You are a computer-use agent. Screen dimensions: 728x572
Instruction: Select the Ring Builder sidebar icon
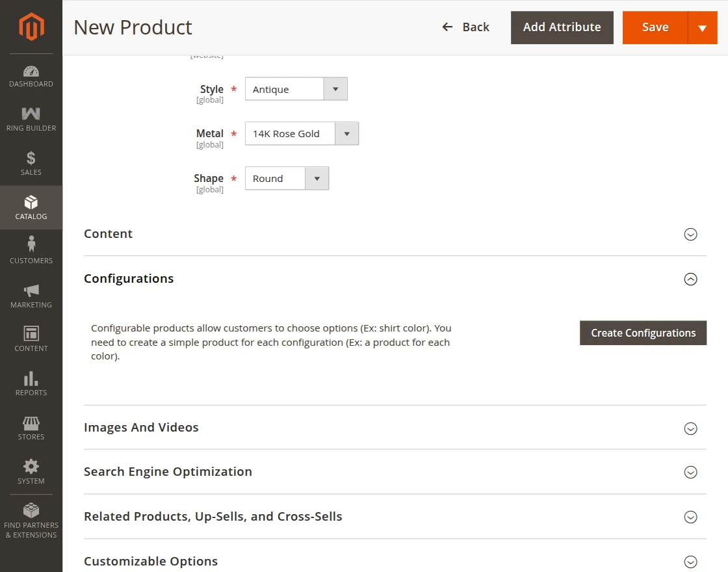pos(31,117)
